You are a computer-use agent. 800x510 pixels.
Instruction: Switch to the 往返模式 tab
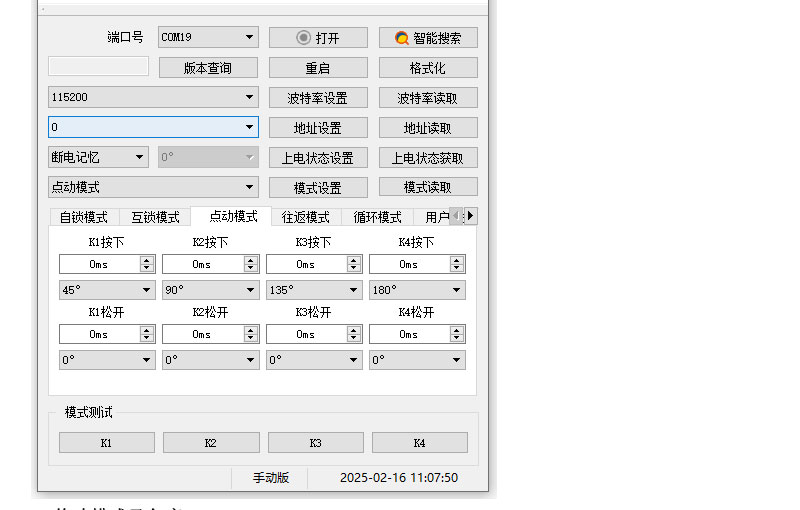pyautogui.click(x=306, y=217)
